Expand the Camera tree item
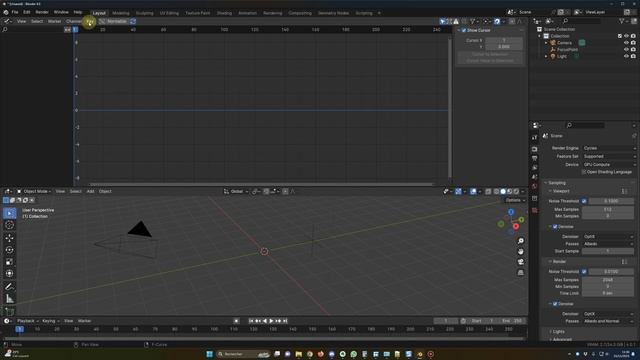This screenshot has width=640, height=360. pyautogui.click(x=546, y=43)
